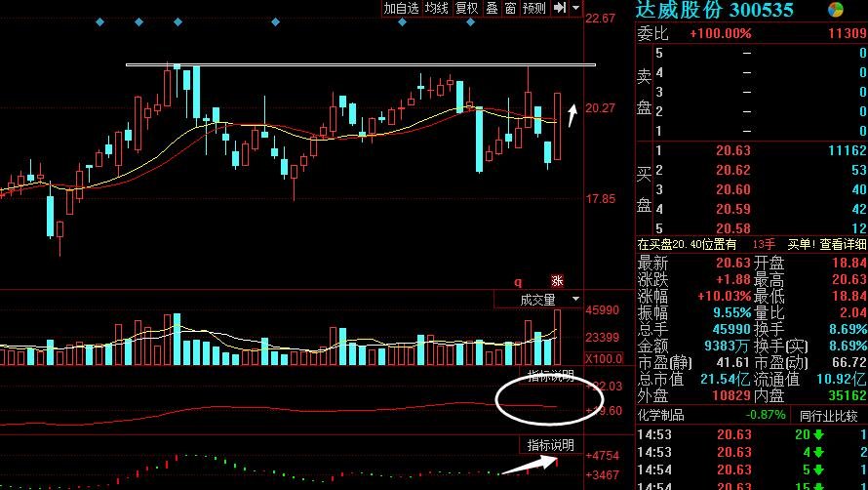Click the 委比 +100.00% value
868x490 pixels.
point(720,34)
